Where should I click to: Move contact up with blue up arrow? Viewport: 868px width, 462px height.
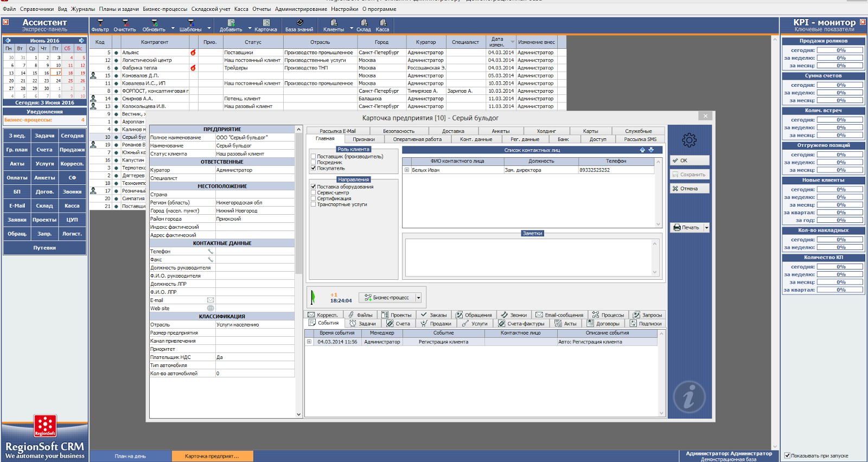coord(642,150)
